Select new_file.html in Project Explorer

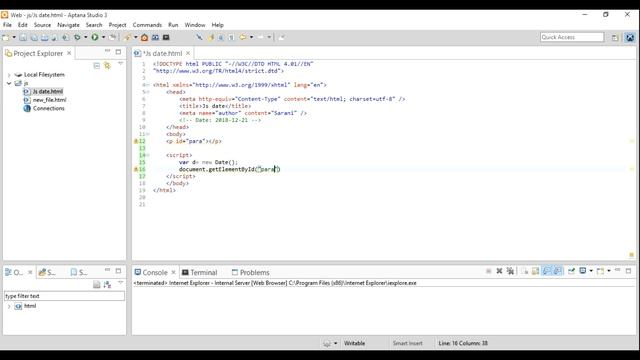[x=49, y=100]
